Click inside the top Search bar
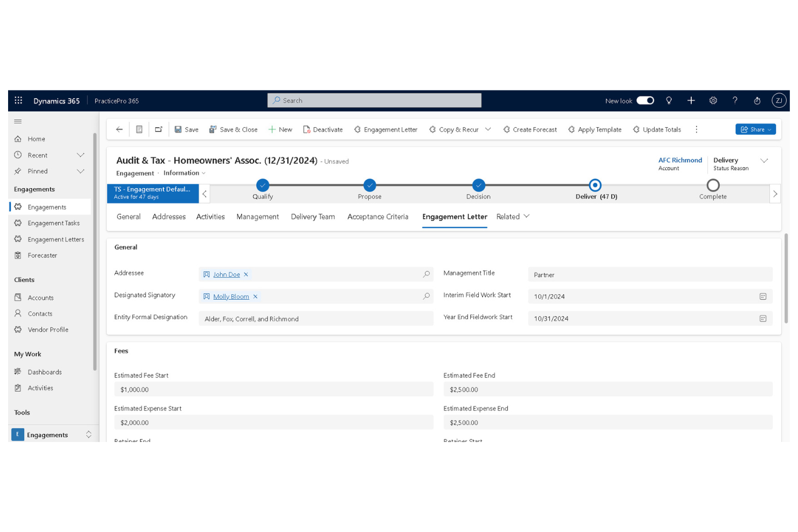 click(x=374, y=100)
